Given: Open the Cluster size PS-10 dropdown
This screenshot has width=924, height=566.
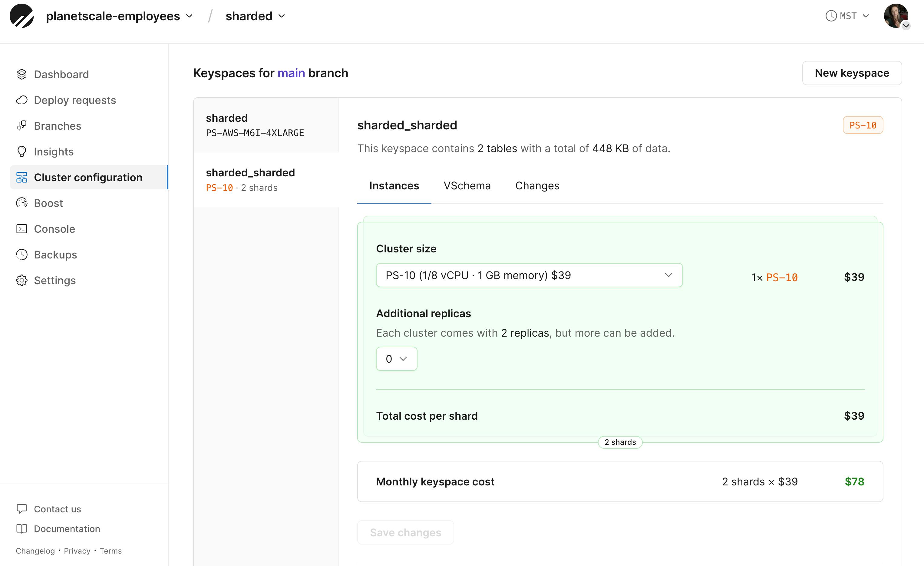Looking at the screenshot, I should click(529, 275).
